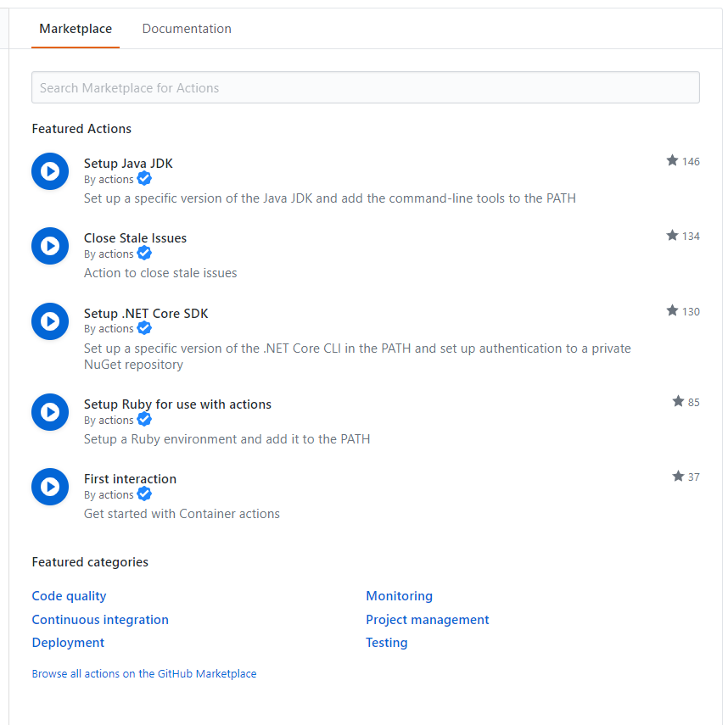
Task: Open the Setup Java JDK action title
Action: [128, 164]
